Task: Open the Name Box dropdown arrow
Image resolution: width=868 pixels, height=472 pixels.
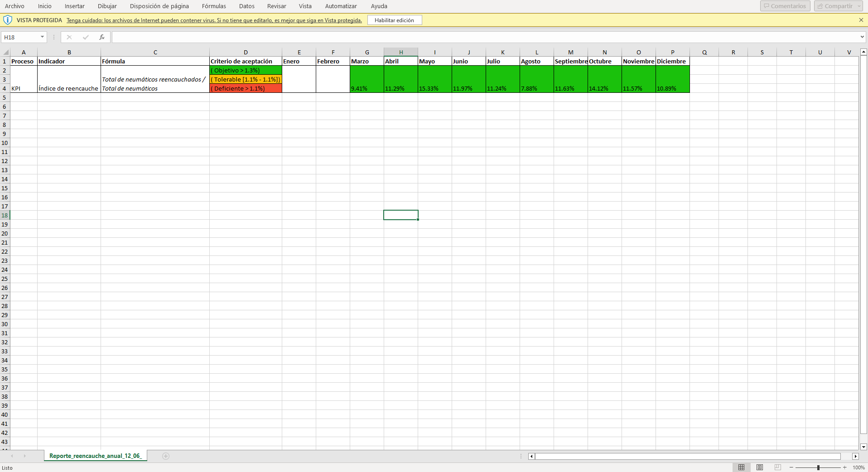Action: [42, 37]
